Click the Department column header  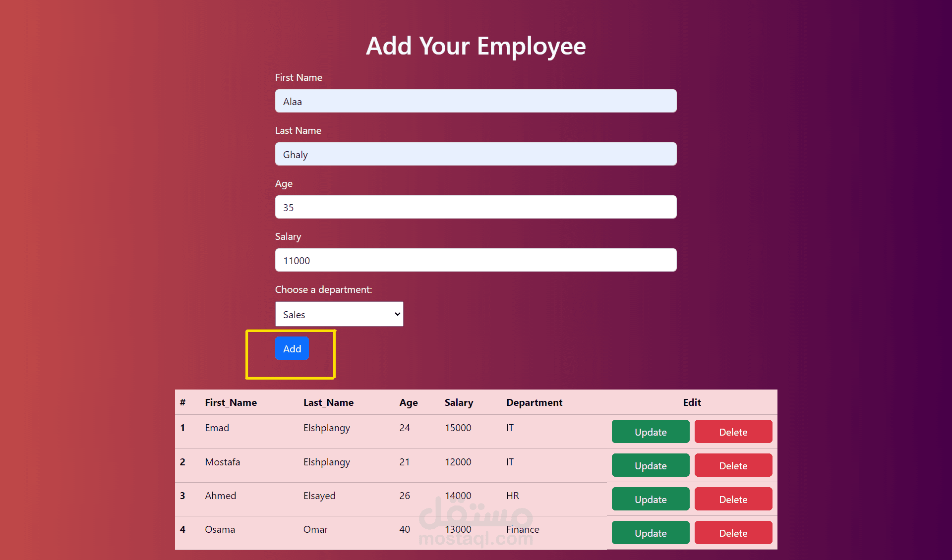point(534,402)
